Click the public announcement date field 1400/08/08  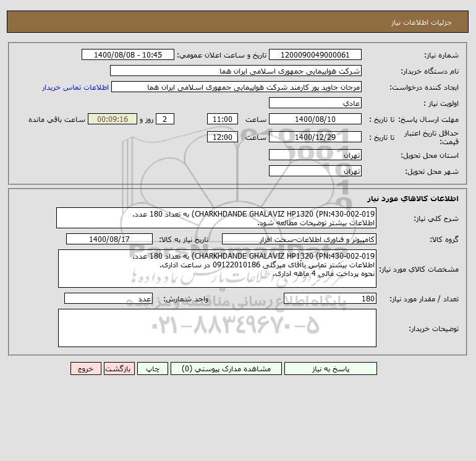[128, 54]
